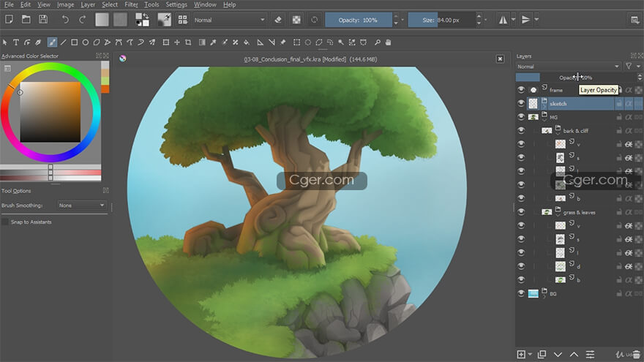Select the Contiguous Selection magic wand
This screenshot has width=644, height=362.
pyautogui.click(x=341, y=42)
